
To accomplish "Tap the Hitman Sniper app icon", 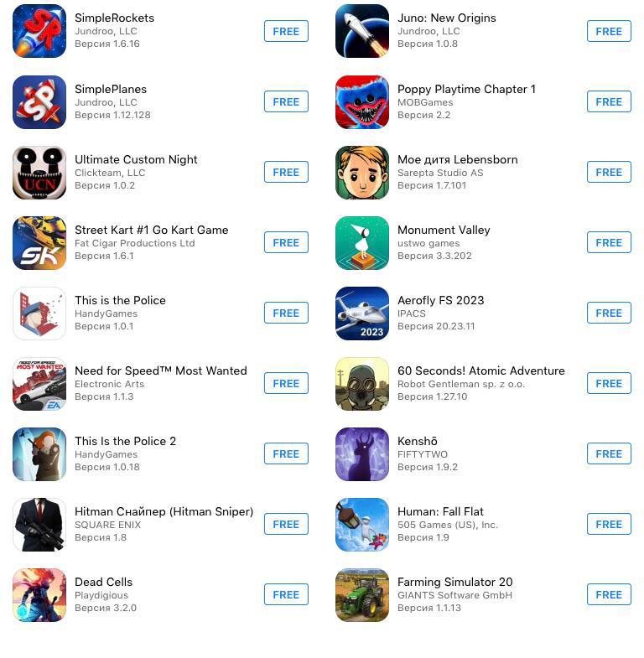I will (x=39, y=525).
